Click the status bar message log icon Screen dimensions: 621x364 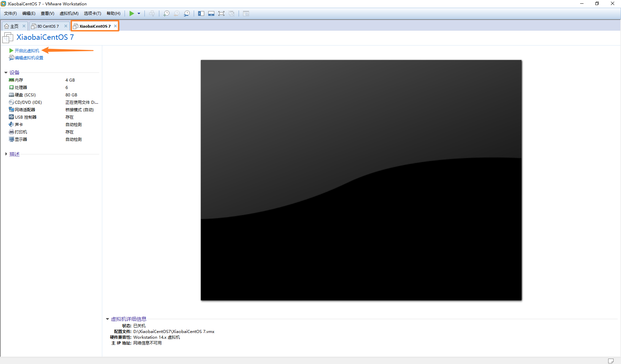[611, 361]
